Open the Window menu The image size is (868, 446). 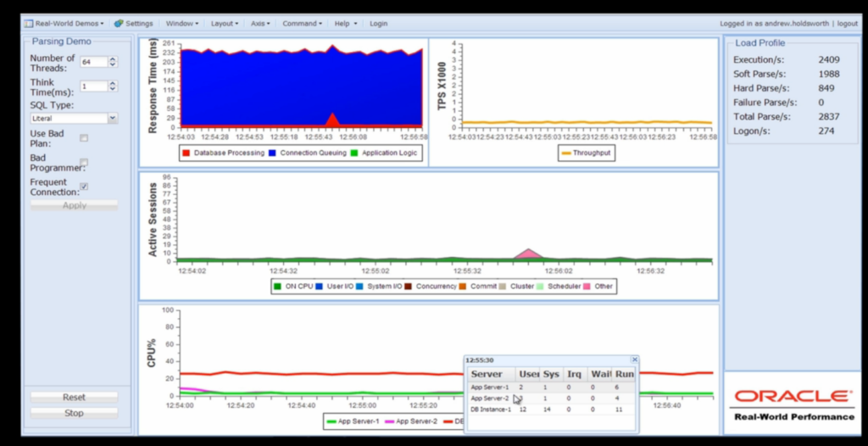(x=182, y=23)
